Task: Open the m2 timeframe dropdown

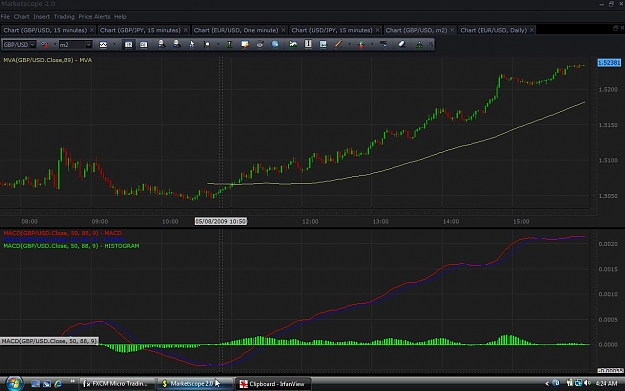Action: (x=88, y=45)
